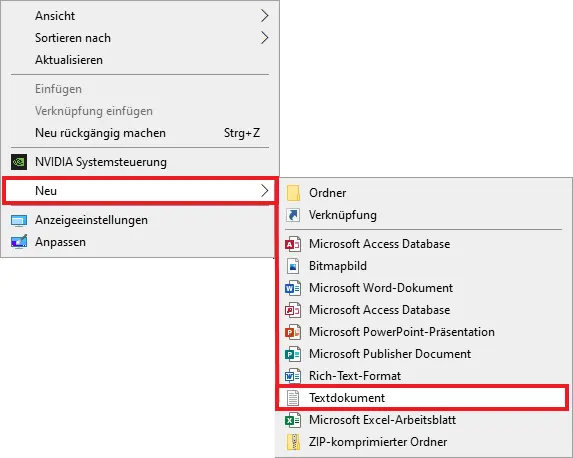Click the Anpassen personalization icon
Image resolution: width=573 pixels, height=458 pixels.
[19, 242]
